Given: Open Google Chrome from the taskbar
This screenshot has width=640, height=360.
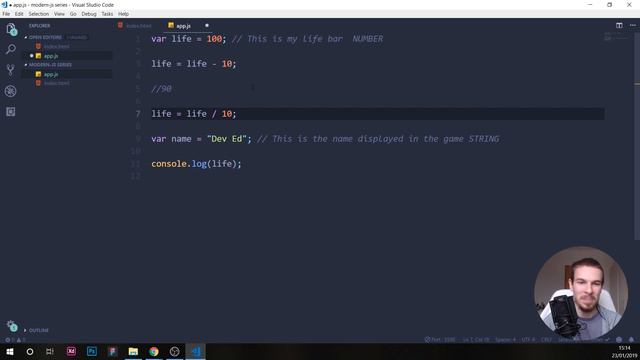Looking at the screenshot, I should tap(154, 351).
